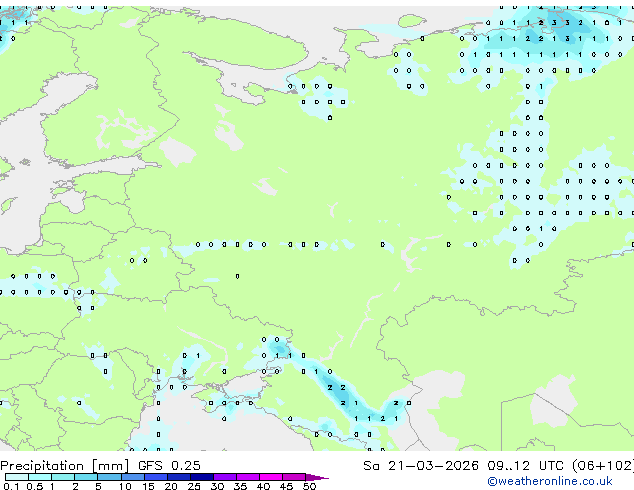This screenshot has width=634, height=490.
Task: Click the 'Precipitation [mm]' title text
Action: [x=65, y=466]
